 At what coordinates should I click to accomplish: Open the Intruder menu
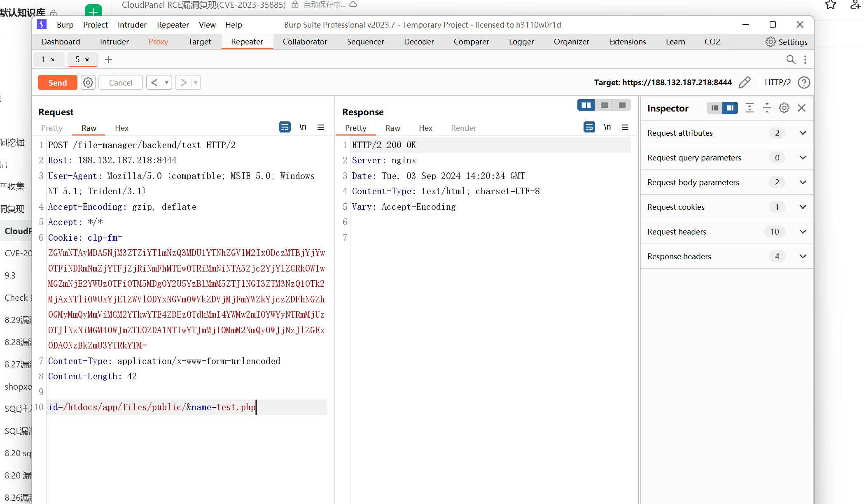pos(132,25)
